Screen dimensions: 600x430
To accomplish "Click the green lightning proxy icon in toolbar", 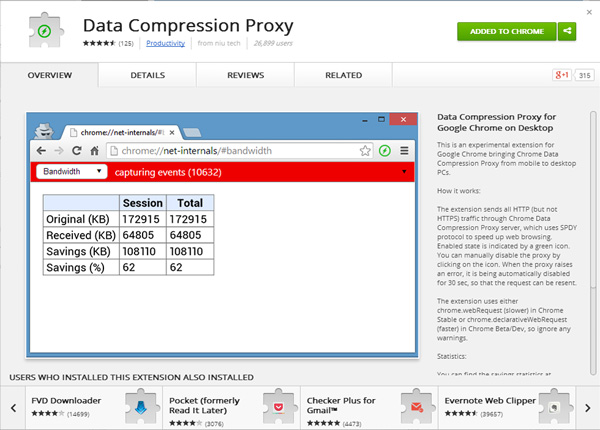I will [385, 151].
